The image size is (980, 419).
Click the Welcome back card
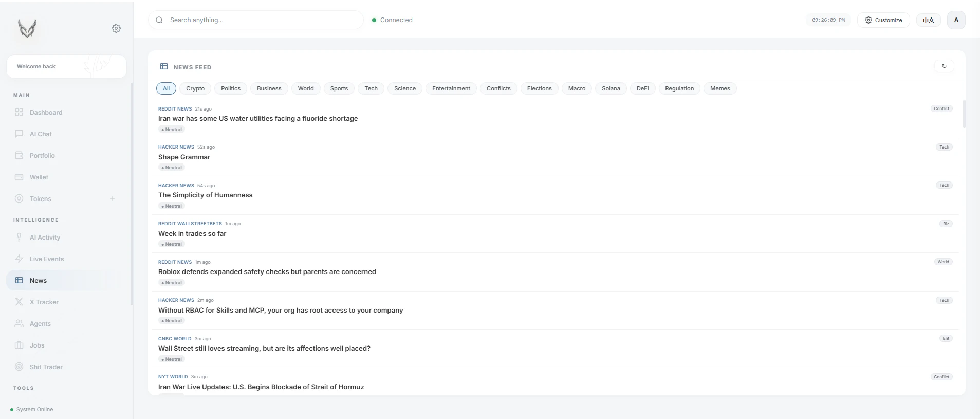[x=66, y=66]
